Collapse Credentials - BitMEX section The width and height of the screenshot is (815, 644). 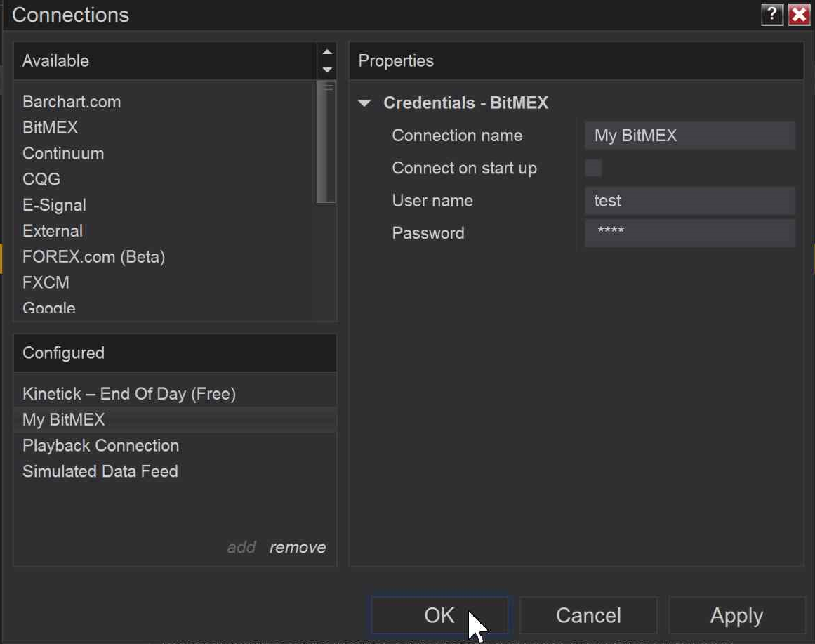pyautogui.click(x=365, y=103)
